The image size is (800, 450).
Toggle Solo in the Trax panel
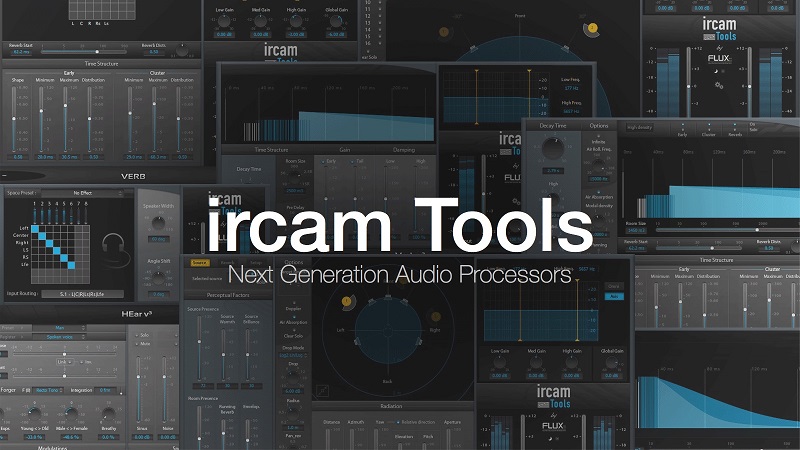coord(143,335)
